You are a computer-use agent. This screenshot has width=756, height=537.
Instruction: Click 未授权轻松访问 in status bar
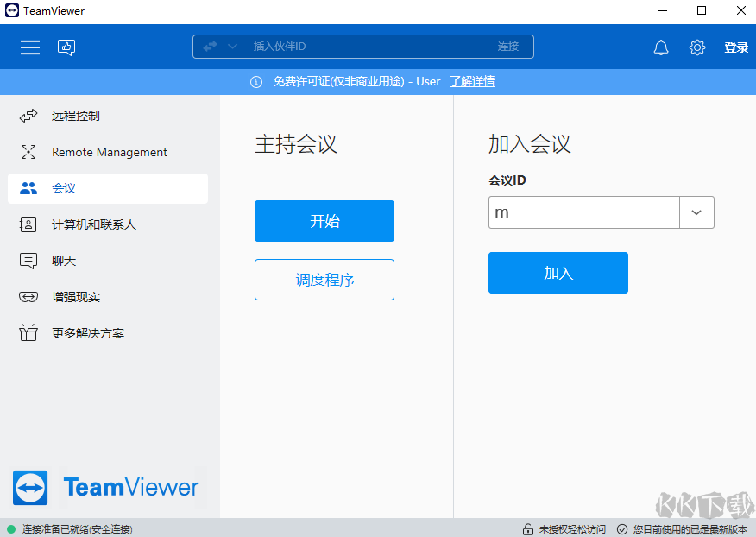click(571, 528)
